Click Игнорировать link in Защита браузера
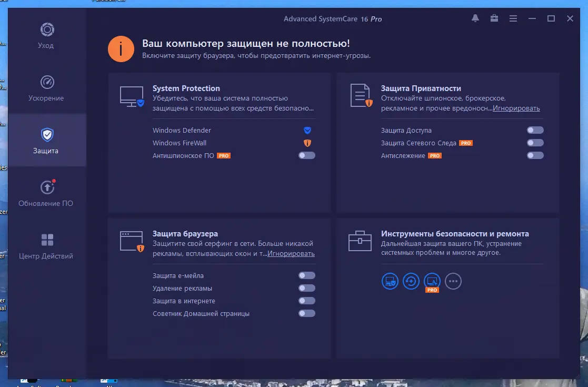Screen dimensions: 588x387 pyautogui.click(x=291, y=254)
